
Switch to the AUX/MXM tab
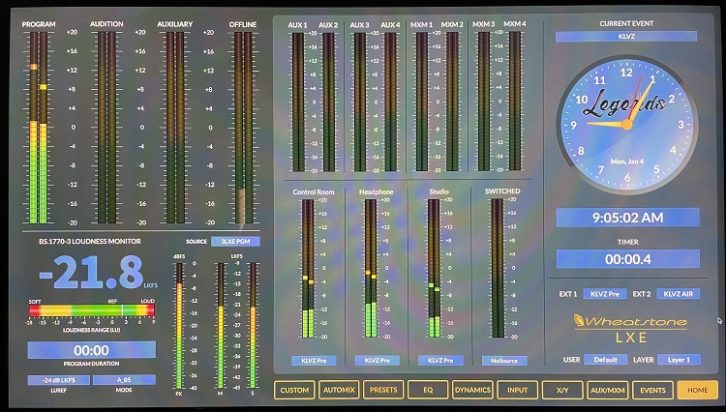(x=607, y=390)
